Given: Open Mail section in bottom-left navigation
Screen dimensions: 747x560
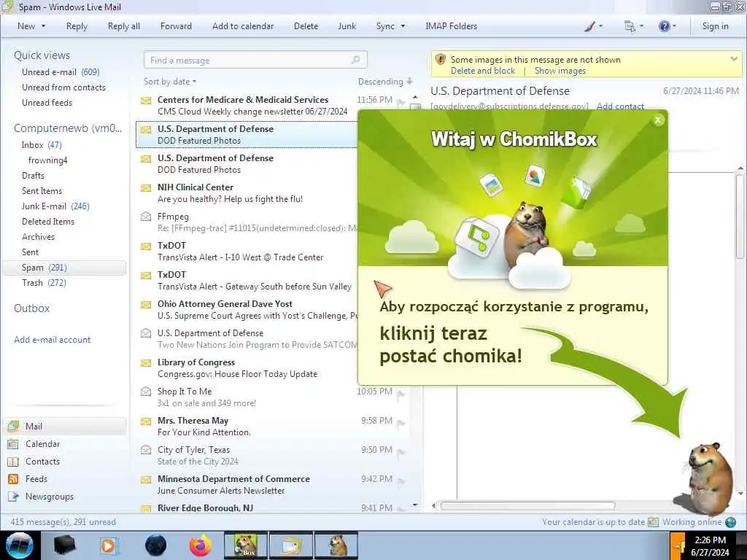Looking at the screenshot, I should pyautogui.click(x=65, y=426).
